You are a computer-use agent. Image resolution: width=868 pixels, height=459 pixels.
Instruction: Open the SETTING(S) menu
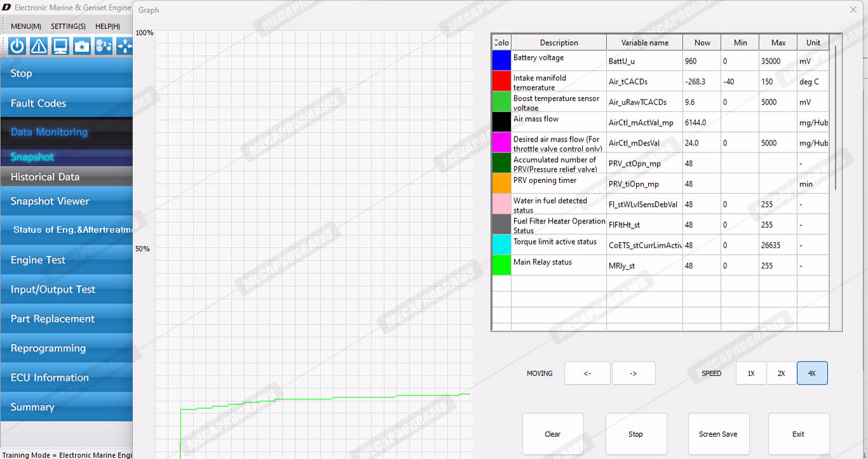tap(68, 26)
